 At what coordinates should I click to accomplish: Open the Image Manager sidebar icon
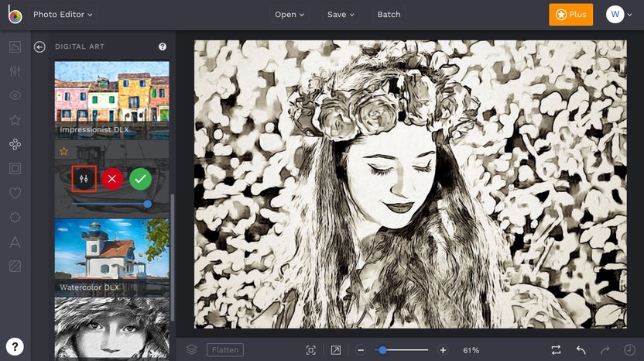click(x=15, y=46)
